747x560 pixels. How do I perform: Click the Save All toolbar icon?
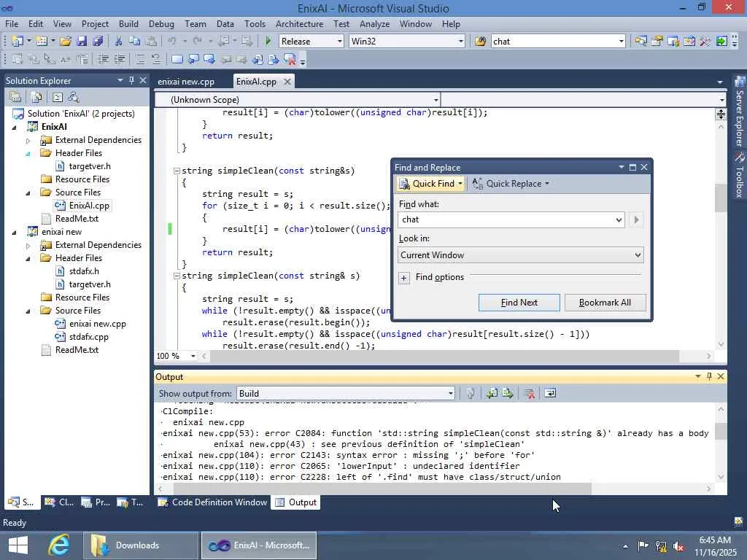[x=97, y=42]
